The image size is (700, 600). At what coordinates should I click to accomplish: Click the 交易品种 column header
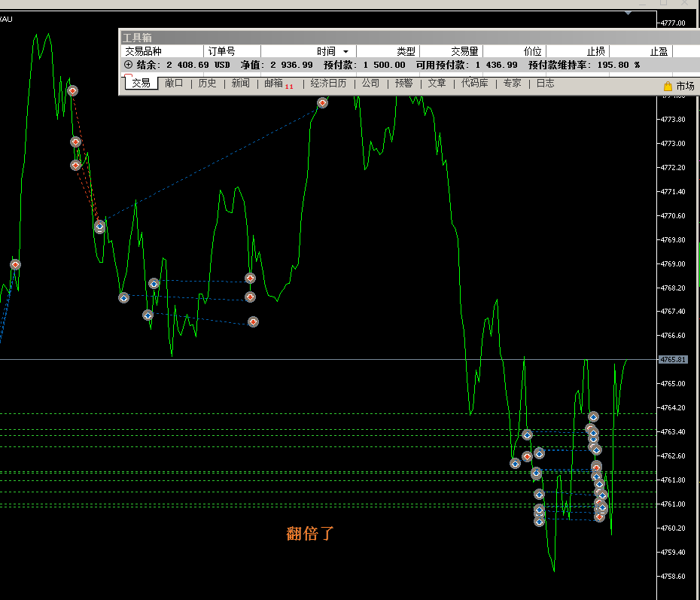pyautogui.click(x=143, y=51)
